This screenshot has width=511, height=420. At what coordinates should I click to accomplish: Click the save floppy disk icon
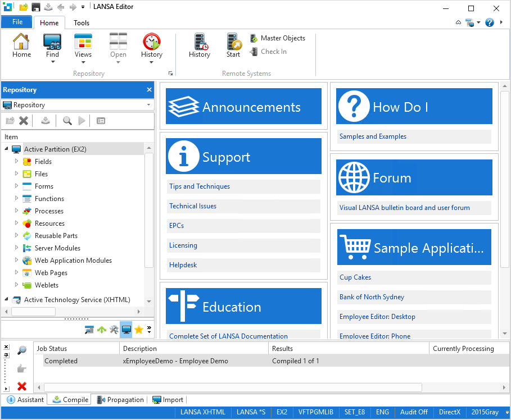coord(36,7)
